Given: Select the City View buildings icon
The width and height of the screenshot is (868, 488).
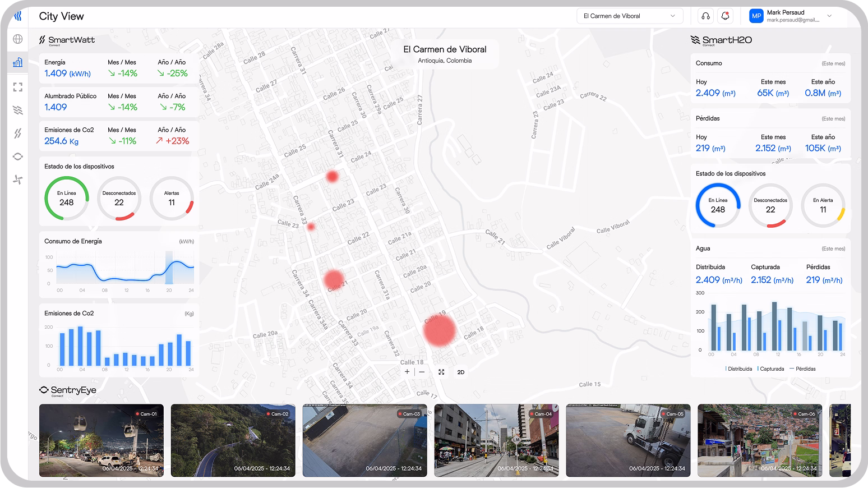Looking at the screenshot, I should click(18, 62).
